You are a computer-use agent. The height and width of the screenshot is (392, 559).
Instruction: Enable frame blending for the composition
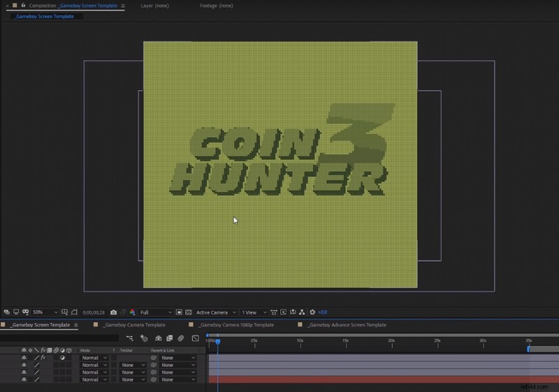pos(170,338)
